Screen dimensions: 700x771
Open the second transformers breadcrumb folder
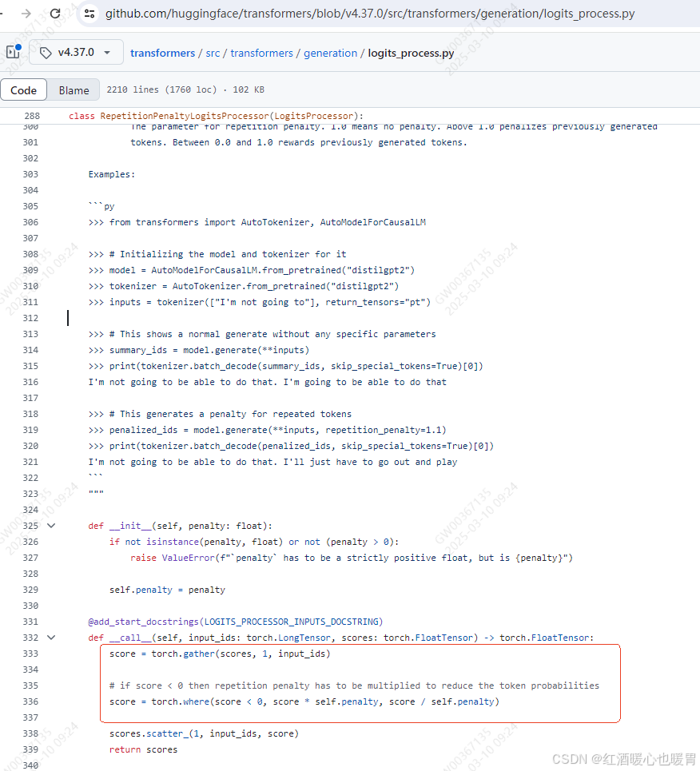tap(261, 53)
